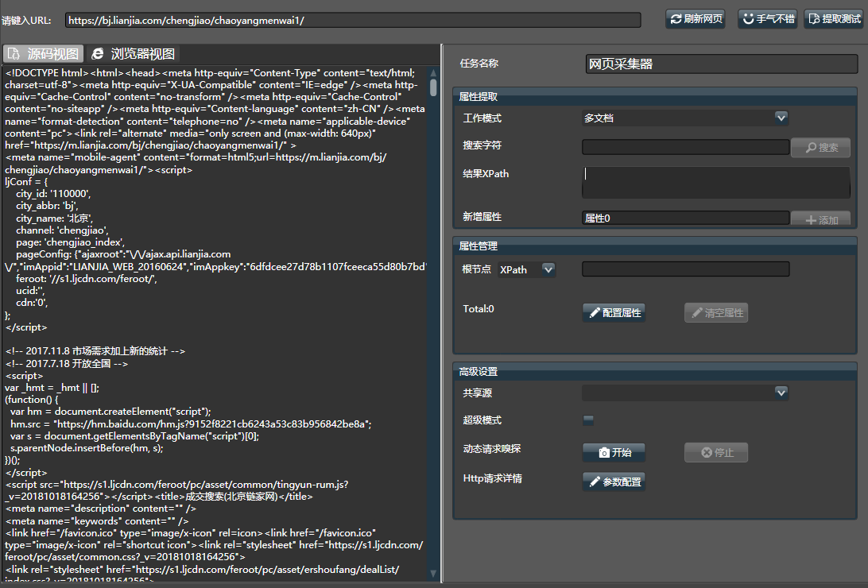Click the magnifier icon in 搜索 button
This screenshot has height=588, width=868.
point(811,148)
